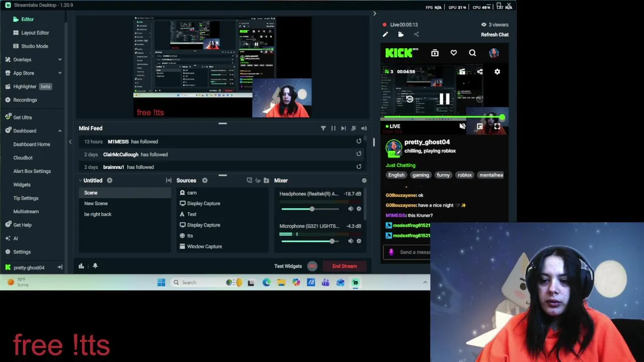Add a new source with plus icon
This screenshot has height=362, width=644.
click(x=205, y=180)
